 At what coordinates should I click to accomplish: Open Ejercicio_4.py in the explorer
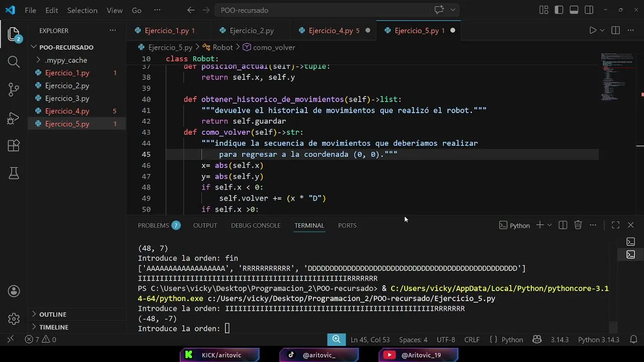[67, 111]
